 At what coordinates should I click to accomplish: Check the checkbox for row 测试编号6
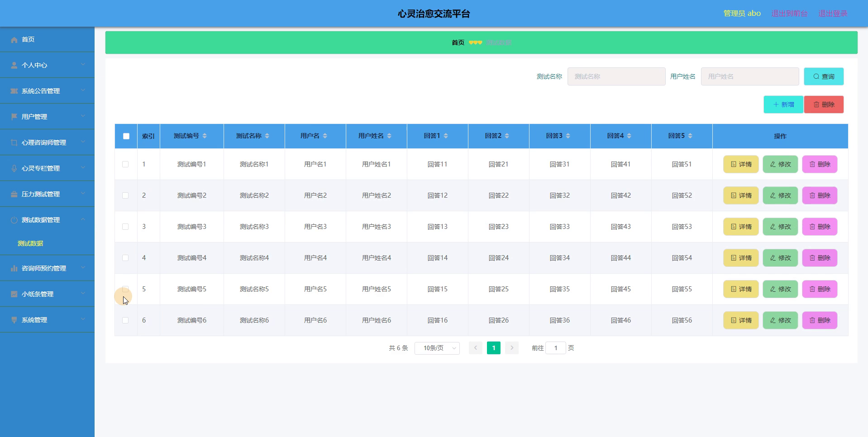[x=125, y=320]
